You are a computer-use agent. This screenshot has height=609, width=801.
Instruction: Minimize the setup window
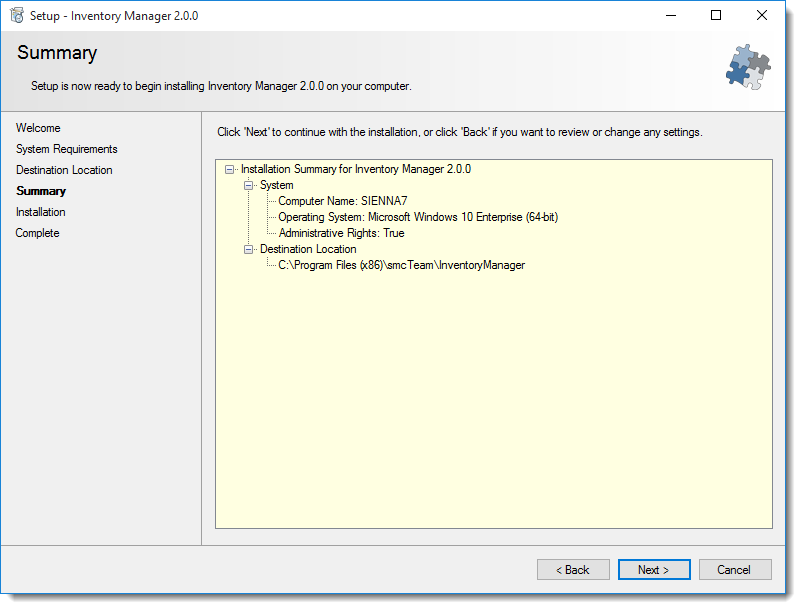tap(671, 16)
